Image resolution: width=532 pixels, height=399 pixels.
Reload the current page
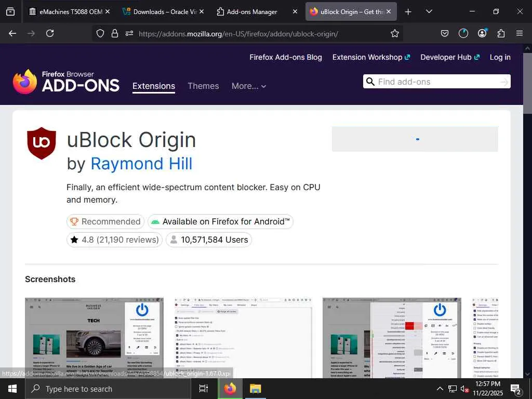(50, 33)
